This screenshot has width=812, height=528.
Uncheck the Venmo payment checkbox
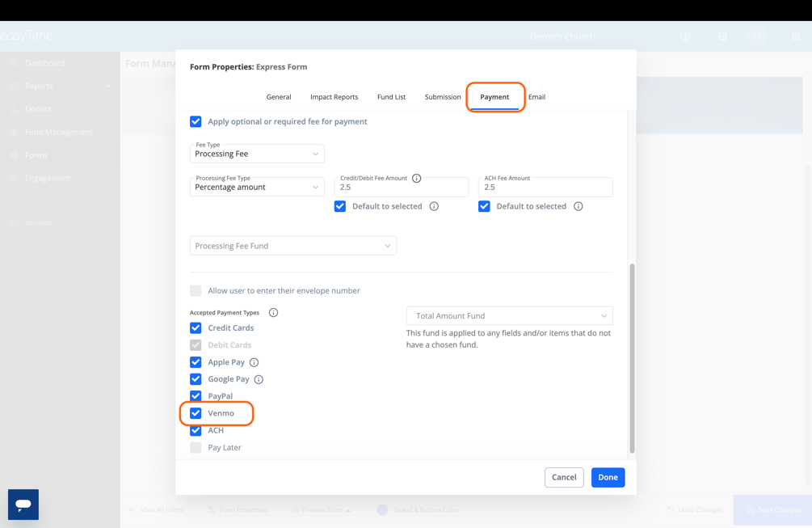coord(196,413)
